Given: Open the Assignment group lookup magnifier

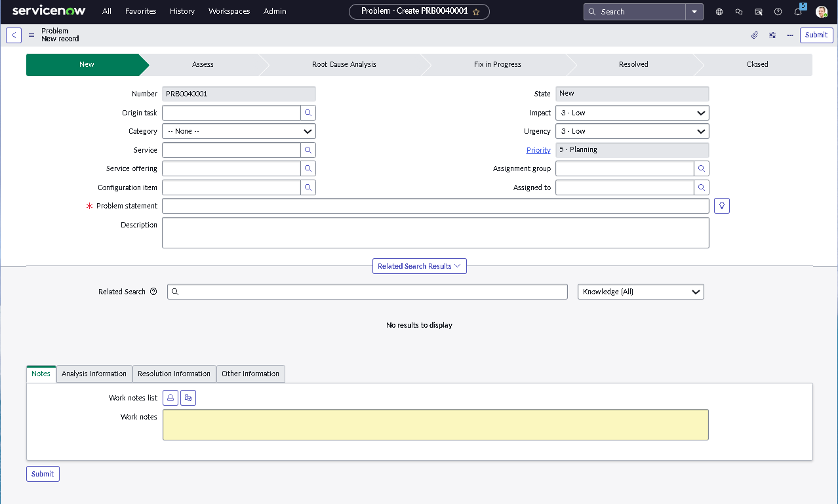Looking at the screenshot, I should coord(701,168).
